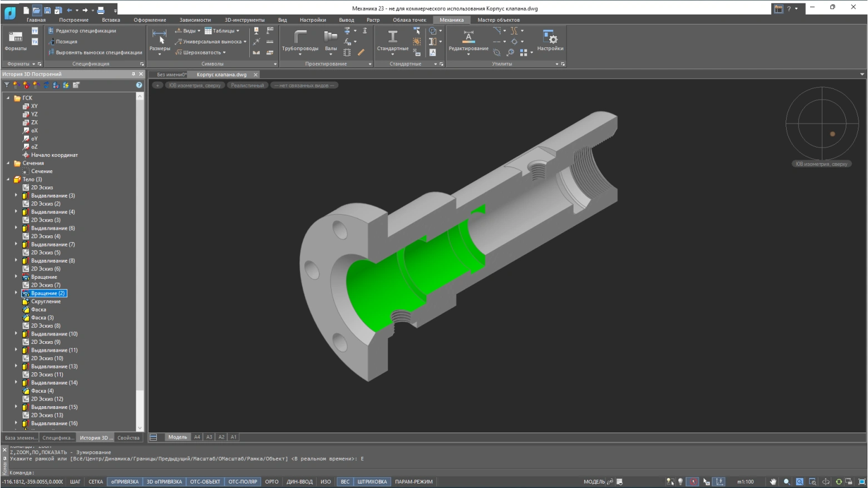Open the Стандартные parts tool
This screenshot has width=868, height=488.
coord(392,40)
